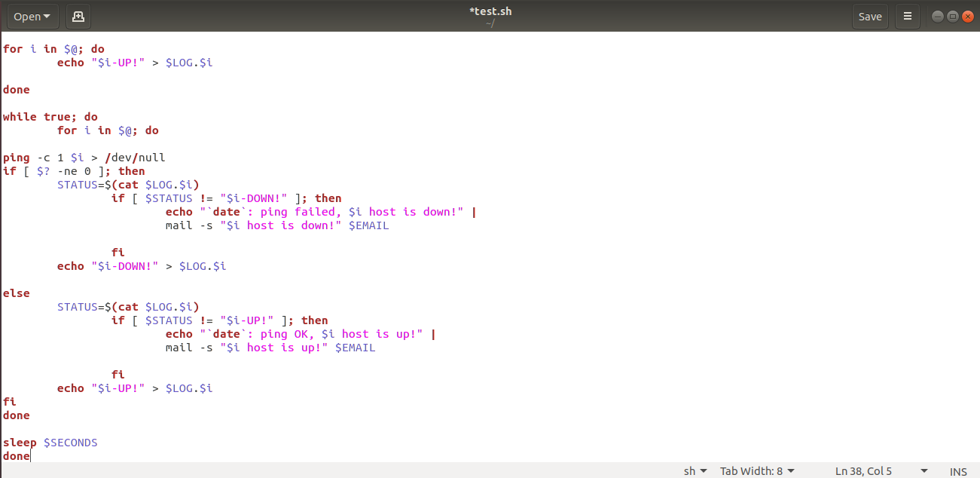Open the hamburger menu in the header bar
The width and height of the screenshot is (980, 478).
[x=908, y=16]
